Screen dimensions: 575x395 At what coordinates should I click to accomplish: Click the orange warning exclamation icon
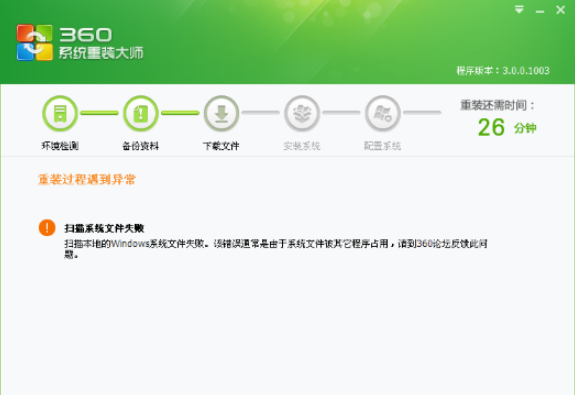(47, 228)
